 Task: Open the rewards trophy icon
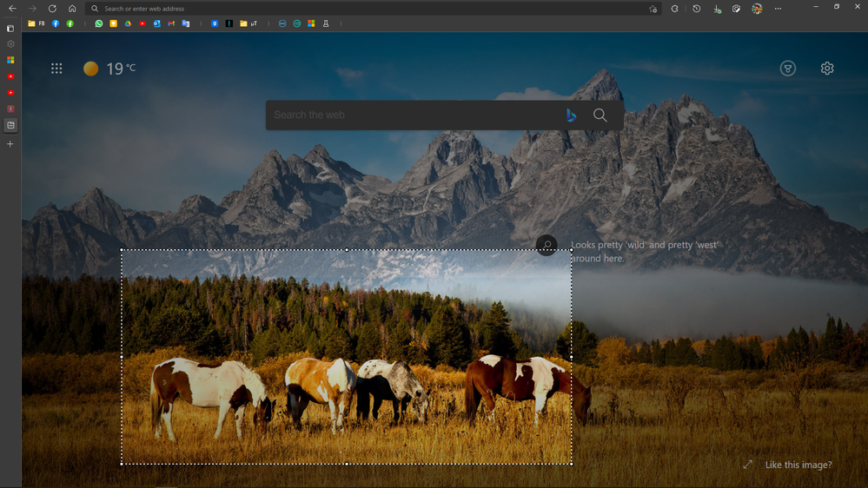click(788, 68)
